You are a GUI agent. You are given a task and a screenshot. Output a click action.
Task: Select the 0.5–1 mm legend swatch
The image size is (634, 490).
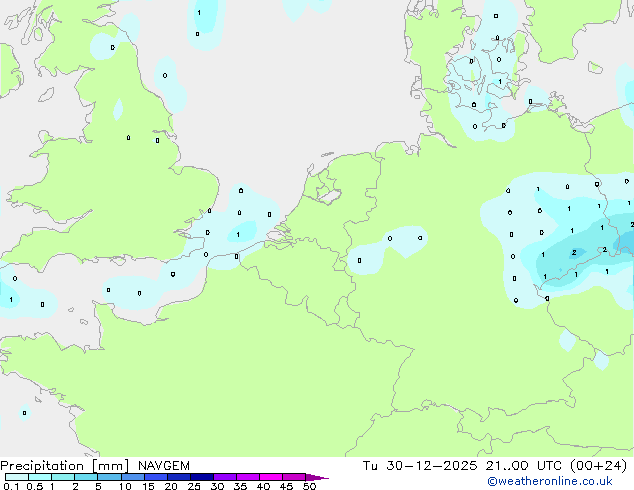click(40, 477)
